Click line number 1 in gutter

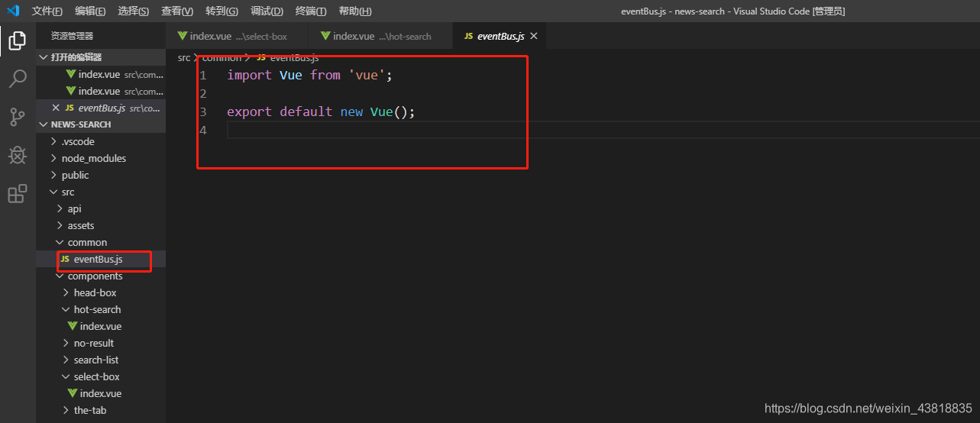tap(203, 75)
